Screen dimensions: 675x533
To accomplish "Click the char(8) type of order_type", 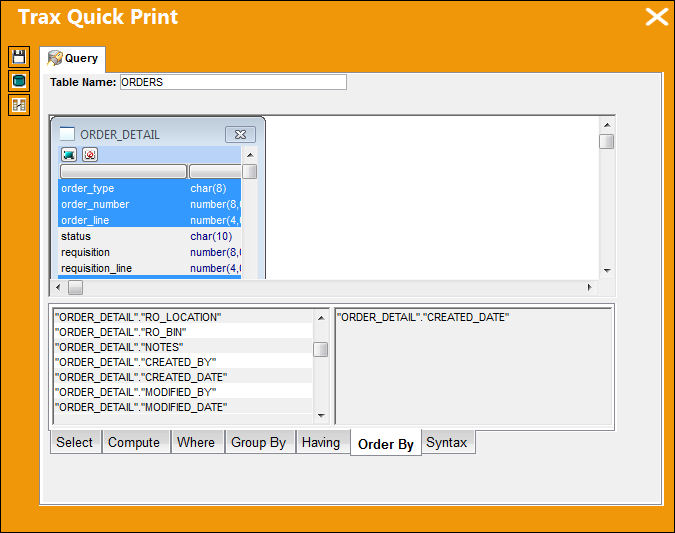I will [208, 188].
